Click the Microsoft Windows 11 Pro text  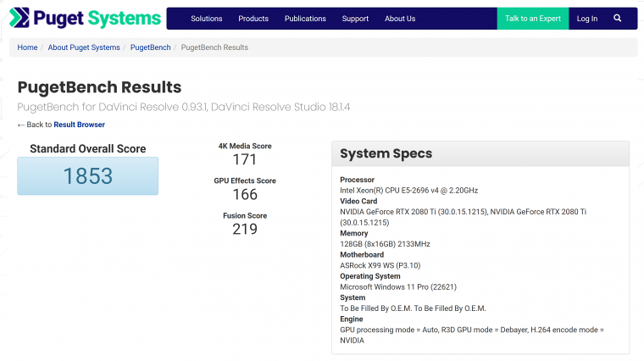pyautogui.click(x=398, y=286)
